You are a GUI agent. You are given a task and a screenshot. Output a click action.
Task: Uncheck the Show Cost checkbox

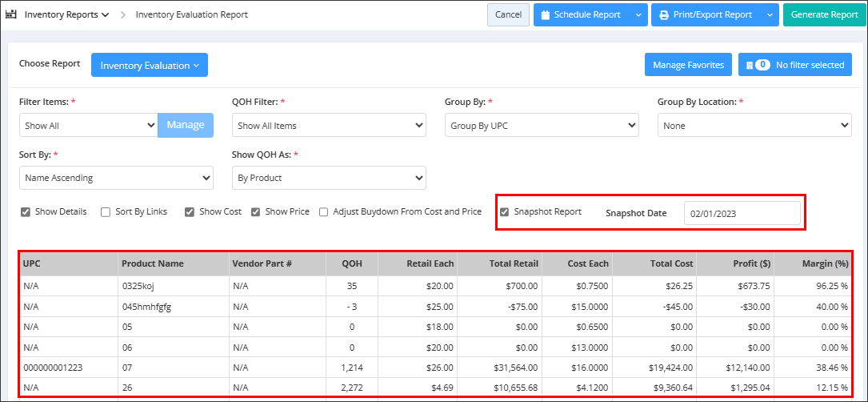190,212
